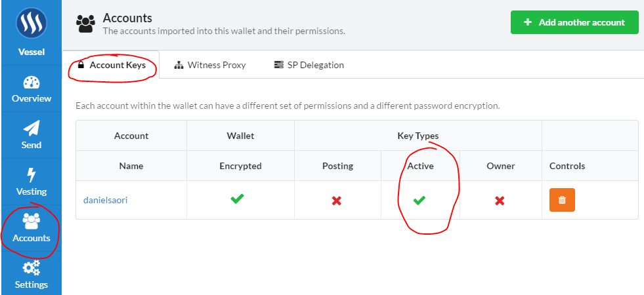Open the Settings gears icon
Image resolution: width=644 pixels, height=295 pixels.
(x=31, y=269)
